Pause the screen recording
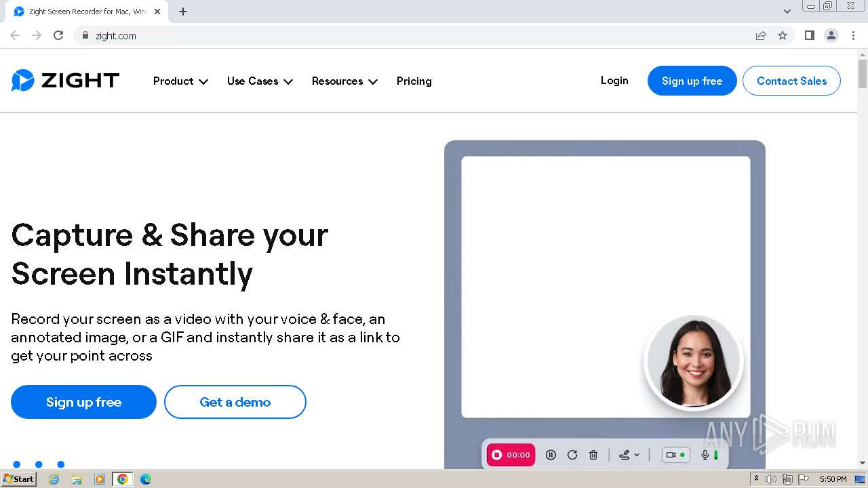Viewport: 868px width, 488px height. point(551,455)
